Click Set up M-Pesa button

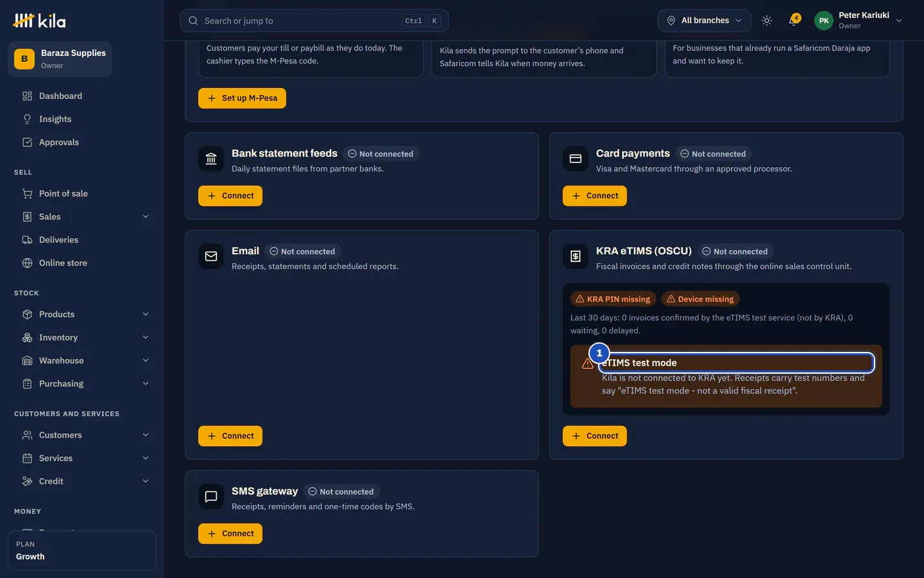[242, 98]
